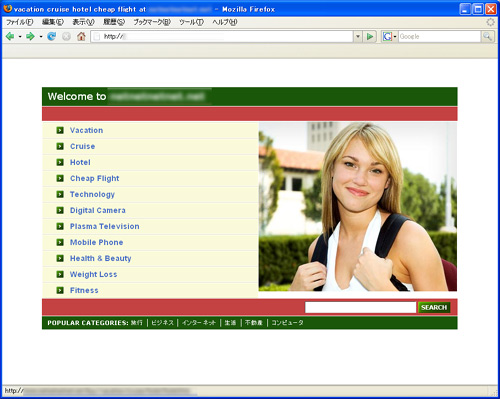This screenshot has height=399, width=500.
Task: Open the ヘルプ(H) menu
Action: click(225, 22)
